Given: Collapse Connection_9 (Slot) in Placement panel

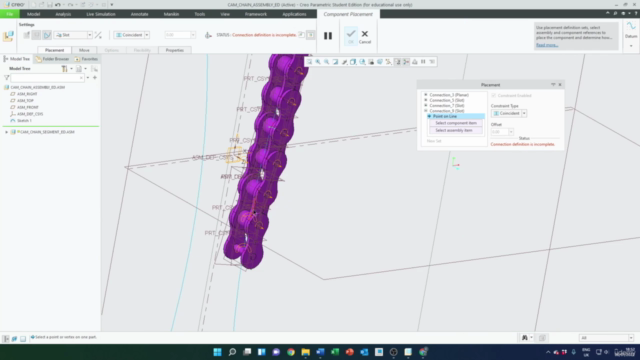Looking at the screenshot, I should 426,111.
